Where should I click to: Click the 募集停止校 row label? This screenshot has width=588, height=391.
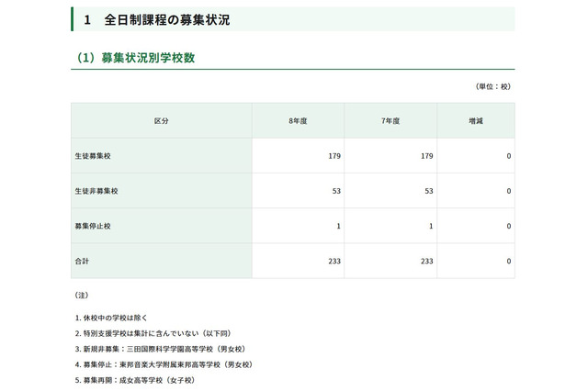(93, 226)
